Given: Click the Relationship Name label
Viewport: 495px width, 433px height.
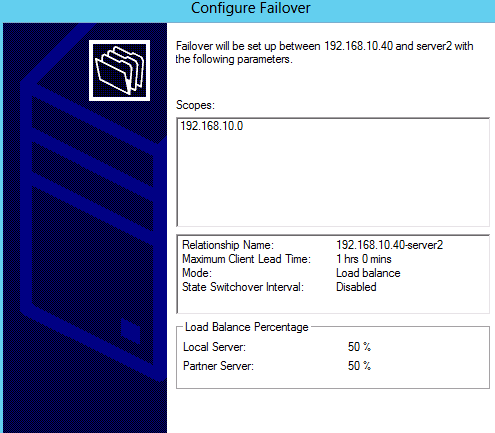Looking at the screenshot, I should coord(228,245).
